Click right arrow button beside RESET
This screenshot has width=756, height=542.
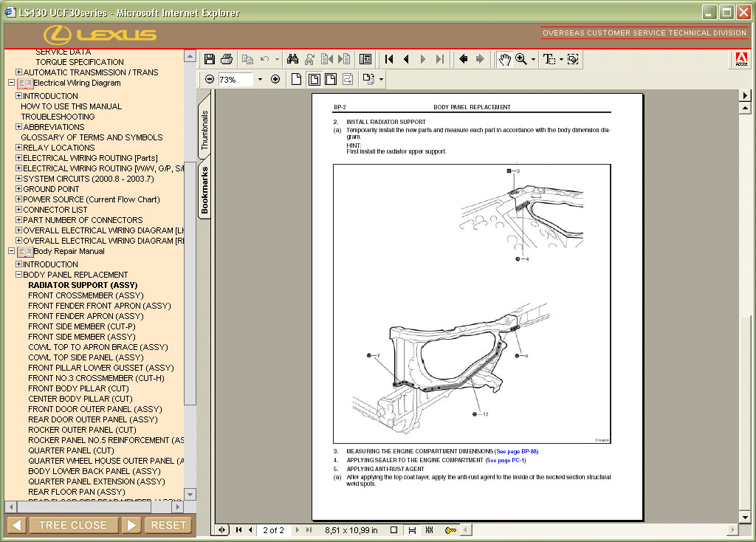click(131, 525)
